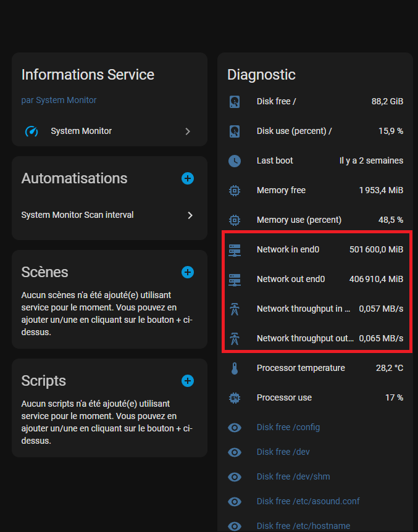This screenshot has height=532, width=418.
Task: Click the 0,065 MB/s value
Action: tap(381, 338)
